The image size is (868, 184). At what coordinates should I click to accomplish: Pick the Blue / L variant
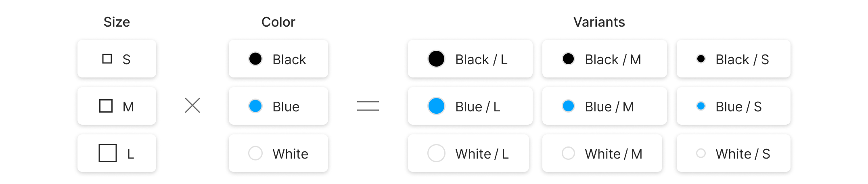click(470, 106)
